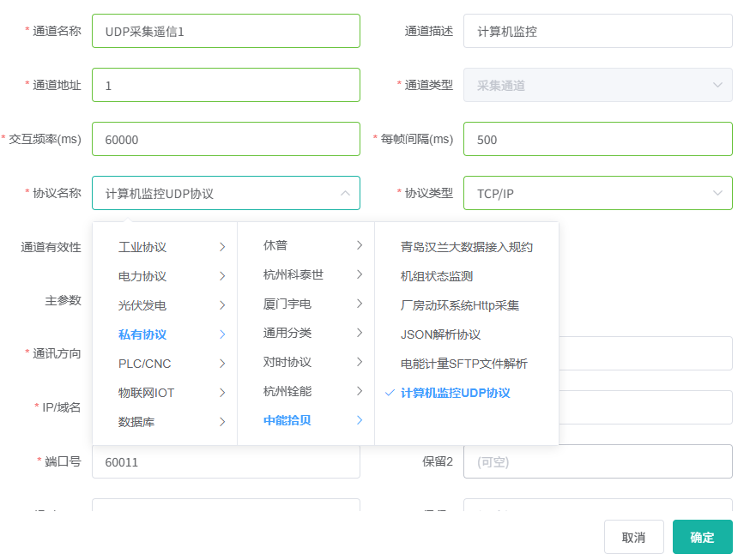Open the 数据库 protocol category

pos(136,422)
